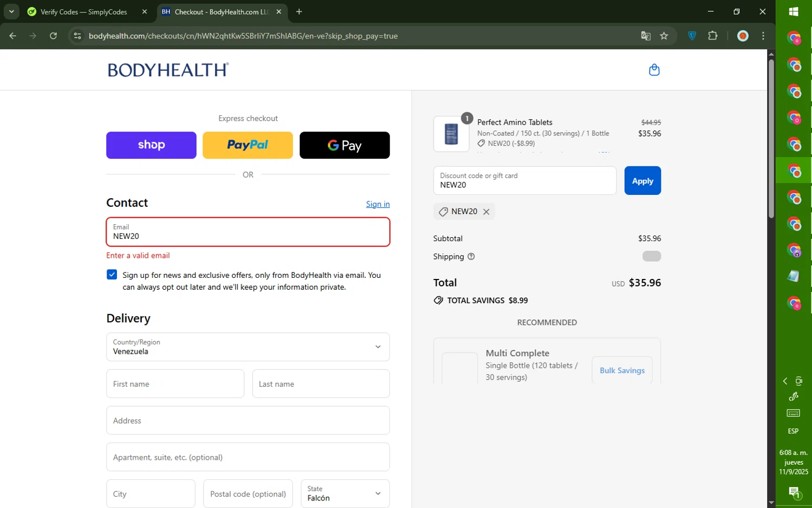
Task: Open the Chrome extensions puzzle icon
Action: [x=713, y=36]
